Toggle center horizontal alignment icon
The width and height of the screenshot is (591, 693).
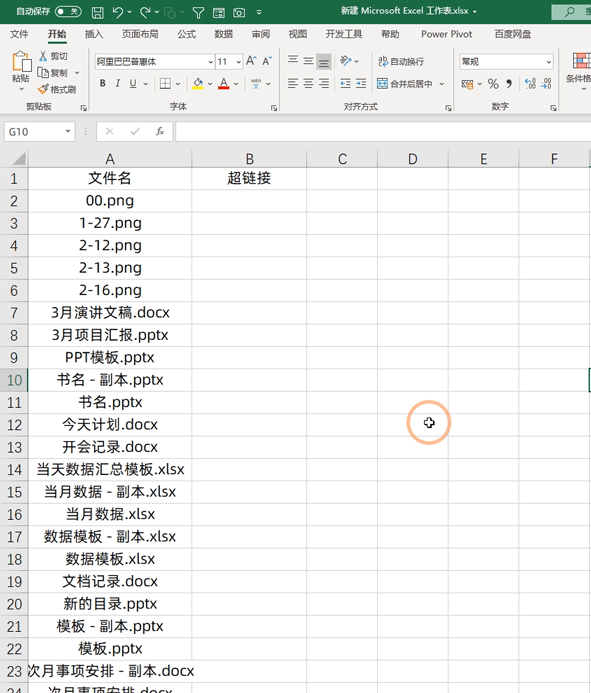308,83
